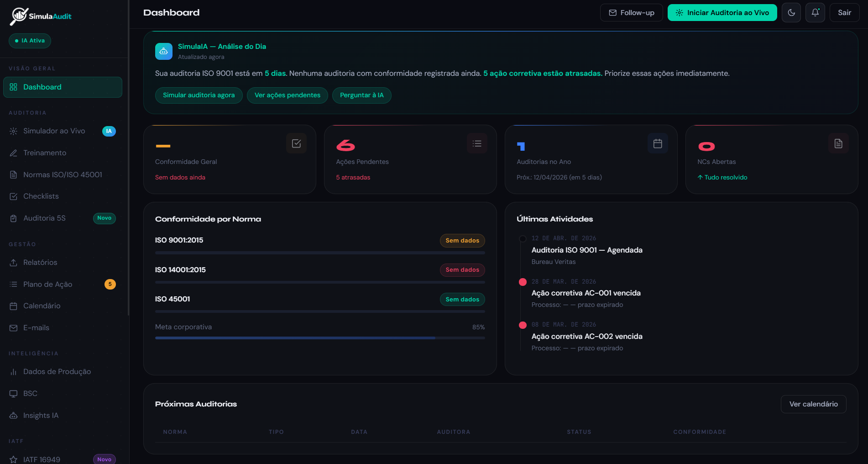Click the Sair button
The height and width of the screenshot is (464, 868).
(844, 13)
